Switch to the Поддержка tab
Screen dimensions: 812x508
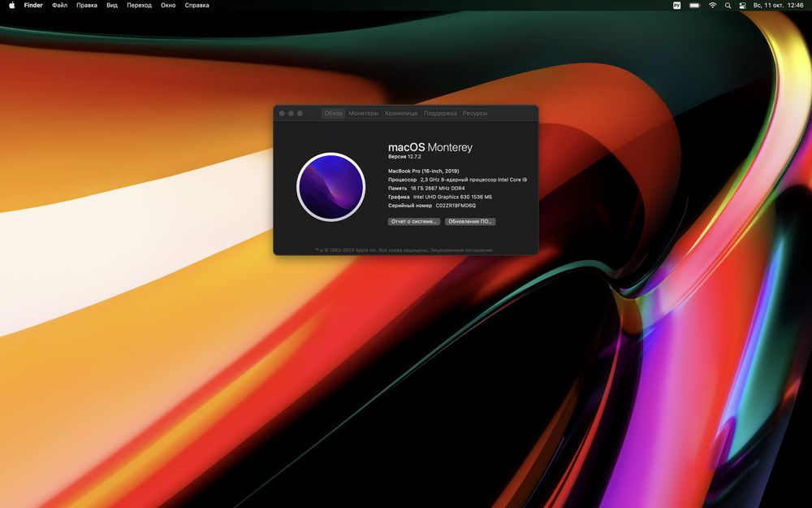coord(440,113)
